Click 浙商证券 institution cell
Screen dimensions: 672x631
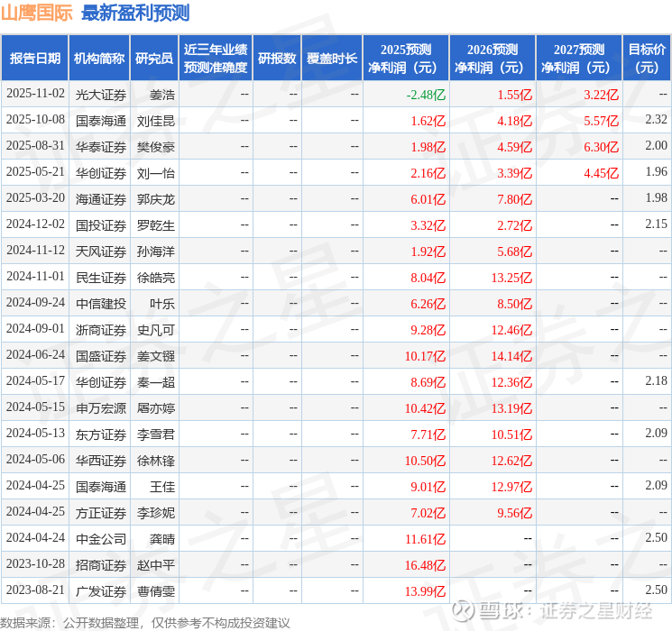pyautogui.click(x=101, y=329)
